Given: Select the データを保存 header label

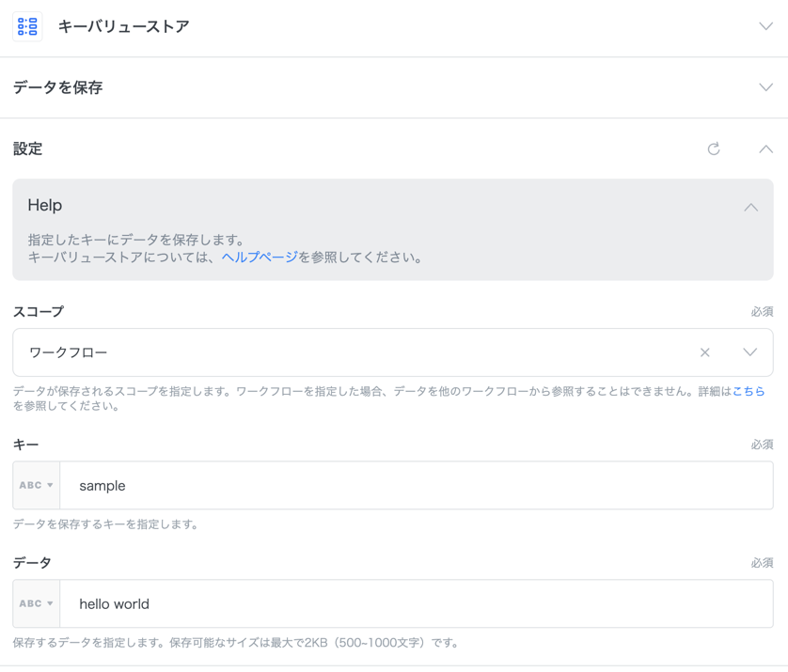Looking at the screenshot, I should [x=57, y=87].
